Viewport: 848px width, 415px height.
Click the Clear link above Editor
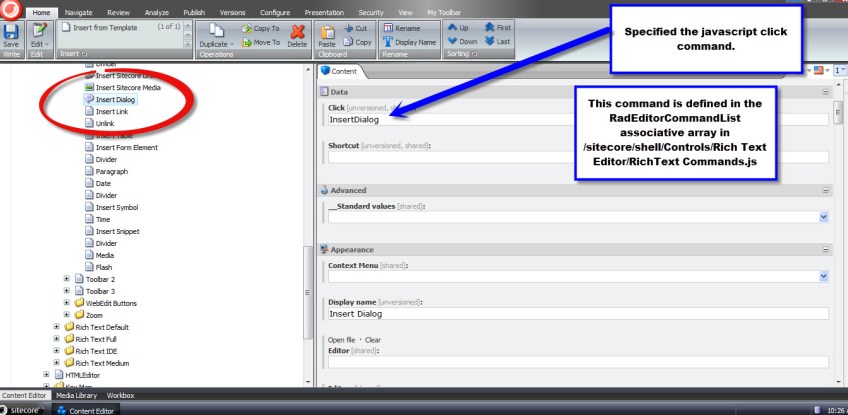(372, 340)
